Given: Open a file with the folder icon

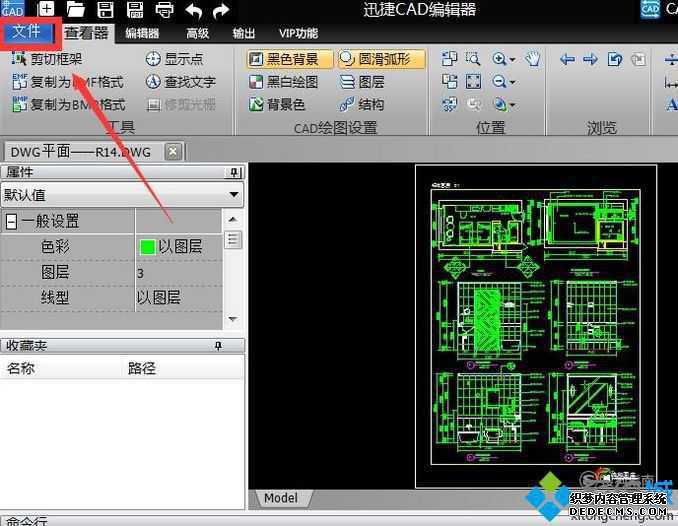Looking at the screenshot, I should 75,9.
